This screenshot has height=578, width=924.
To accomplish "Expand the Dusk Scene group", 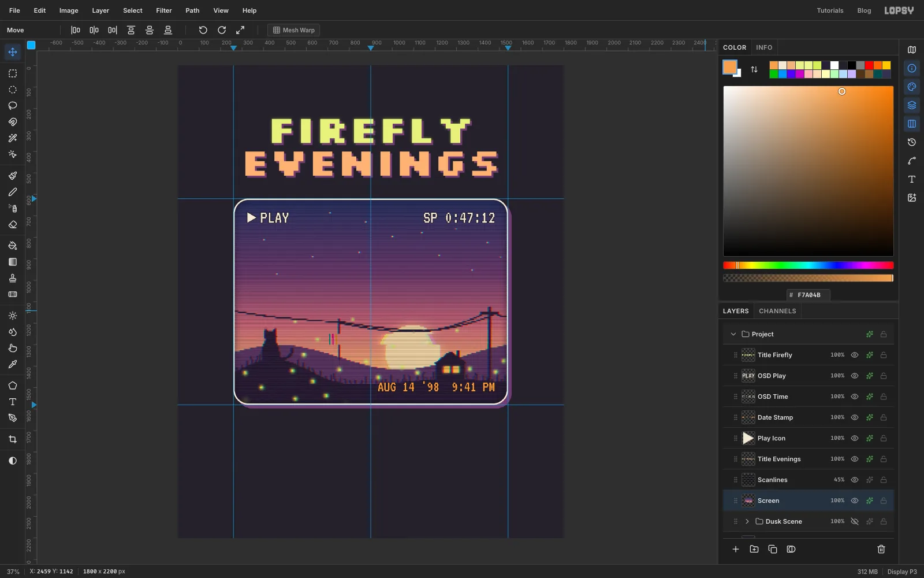I will pos(747,521).
